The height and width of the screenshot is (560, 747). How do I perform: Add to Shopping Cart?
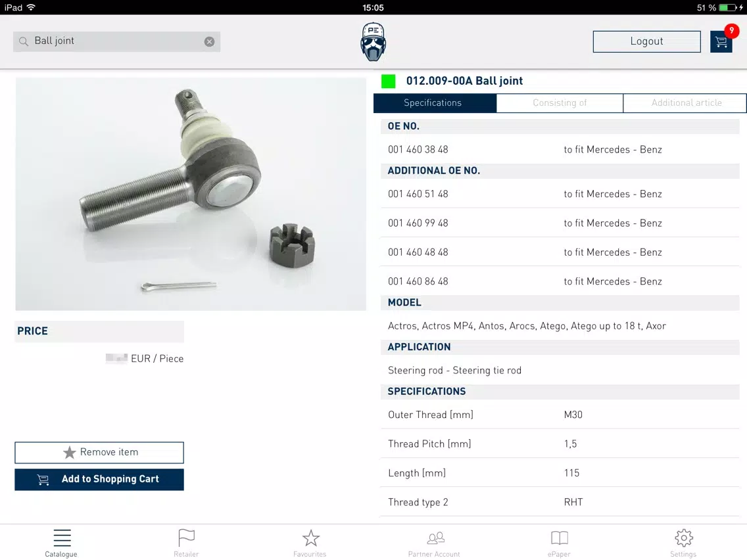click(99, 480)
